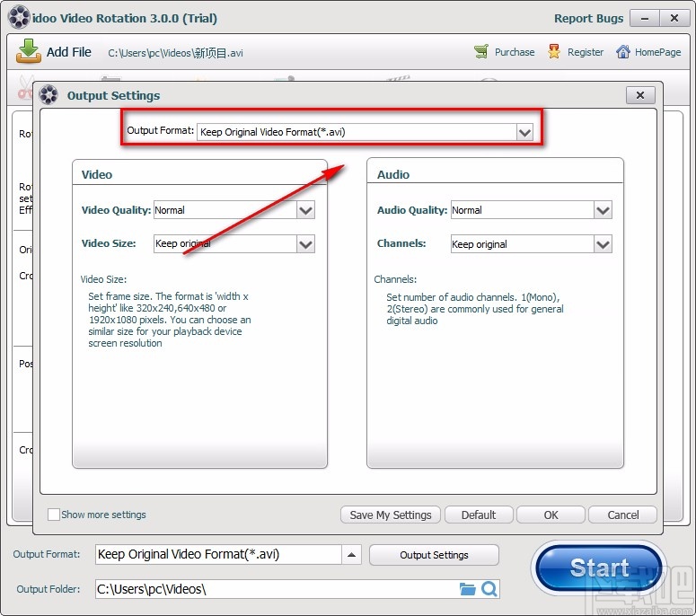The width and height of the screenshot is (696, 616).
Task: Click the Output Settings button in main window
Action: [x=434, y=555]
